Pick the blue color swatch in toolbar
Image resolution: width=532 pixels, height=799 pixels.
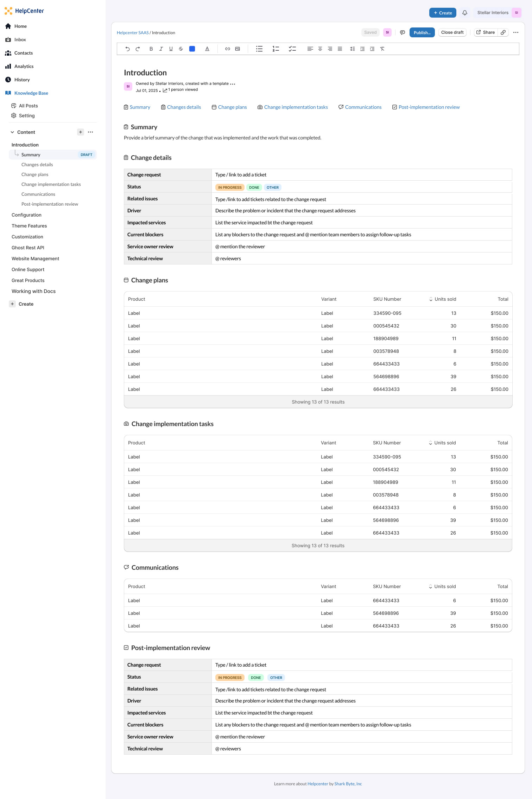(192, 49)
